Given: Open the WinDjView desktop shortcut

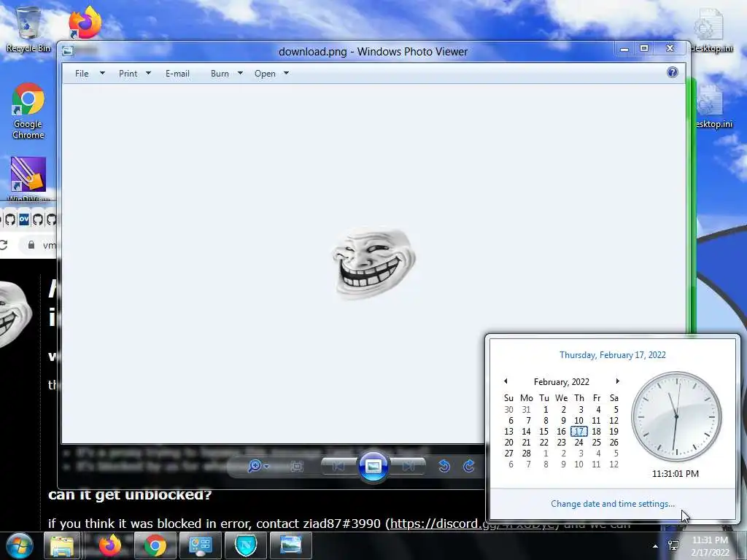Looking at the screenshot, I should [28, 179].
